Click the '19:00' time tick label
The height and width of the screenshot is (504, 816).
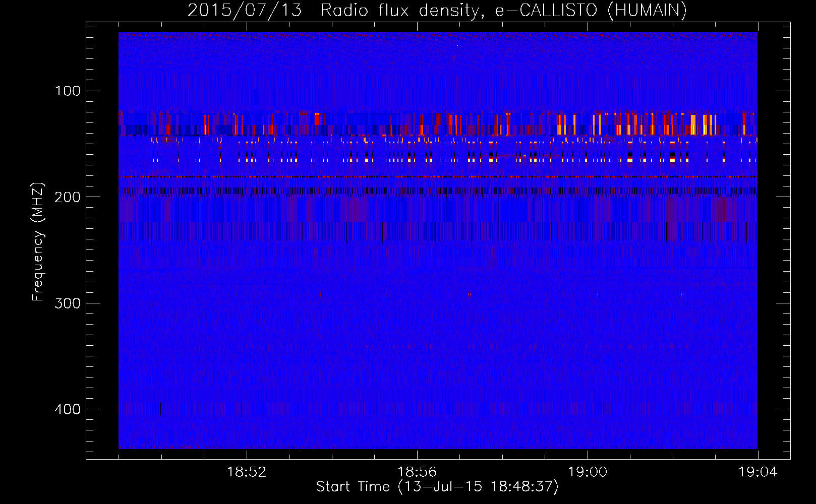coord(588,472)
